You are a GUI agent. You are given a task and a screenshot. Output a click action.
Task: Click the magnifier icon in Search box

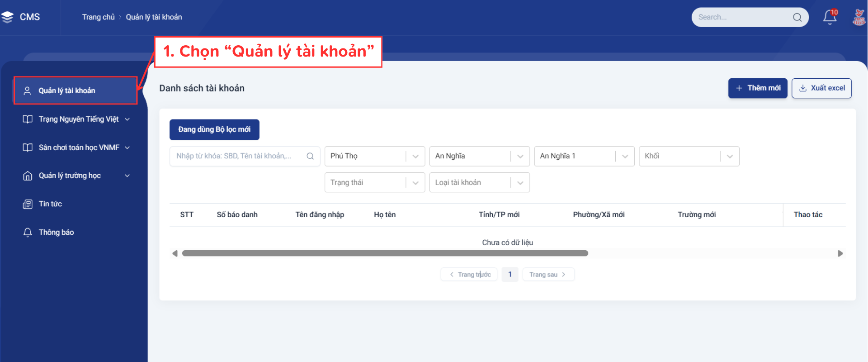point(797,17)
